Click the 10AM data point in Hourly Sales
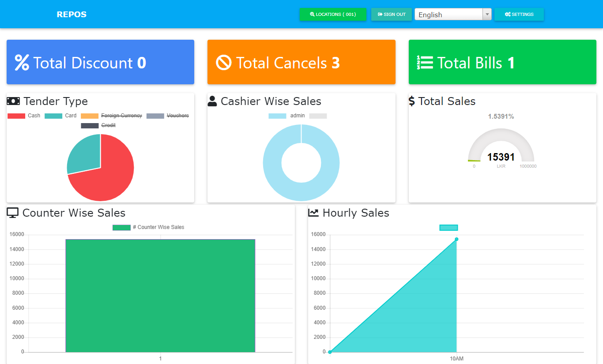This screenshot has width=603, height=364. coord(456,239)
